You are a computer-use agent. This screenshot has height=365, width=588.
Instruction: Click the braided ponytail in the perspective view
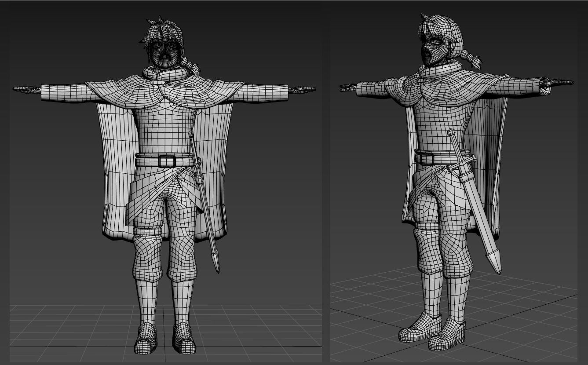click(471, 58)
